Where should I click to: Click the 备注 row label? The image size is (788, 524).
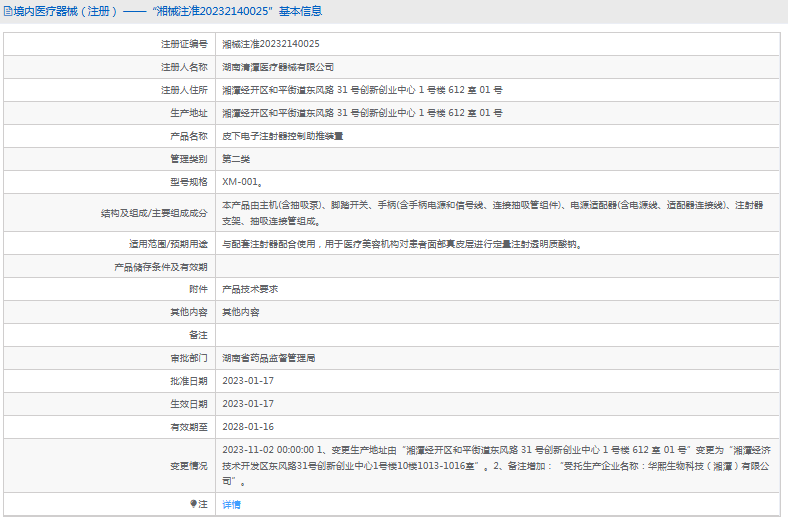[198, 335]
